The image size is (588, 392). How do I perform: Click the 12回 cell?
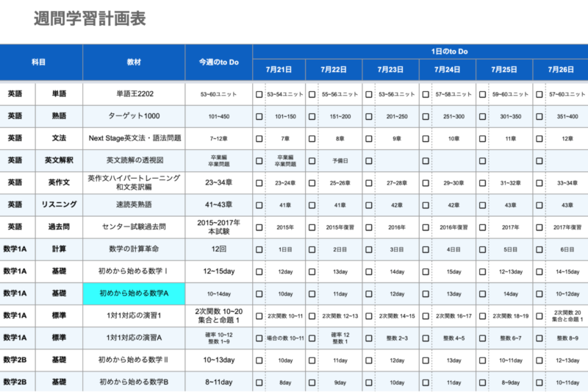coord(219,249)
